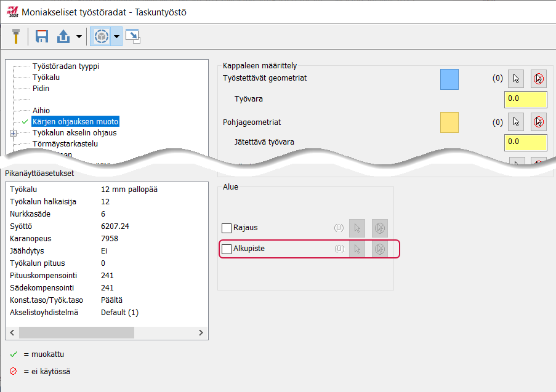Open the Työkalu page in tree
This screenshot has height=392, width=556.
46,78
